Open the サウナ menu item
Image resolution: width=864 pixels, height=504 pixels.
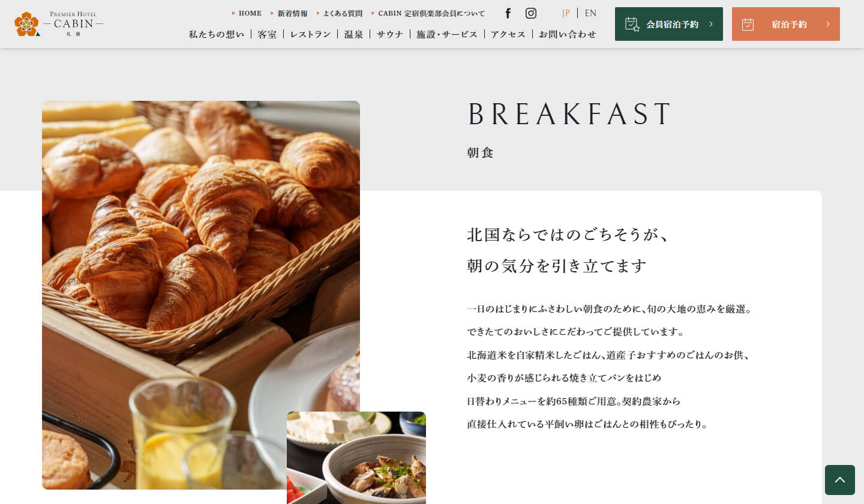390,34
